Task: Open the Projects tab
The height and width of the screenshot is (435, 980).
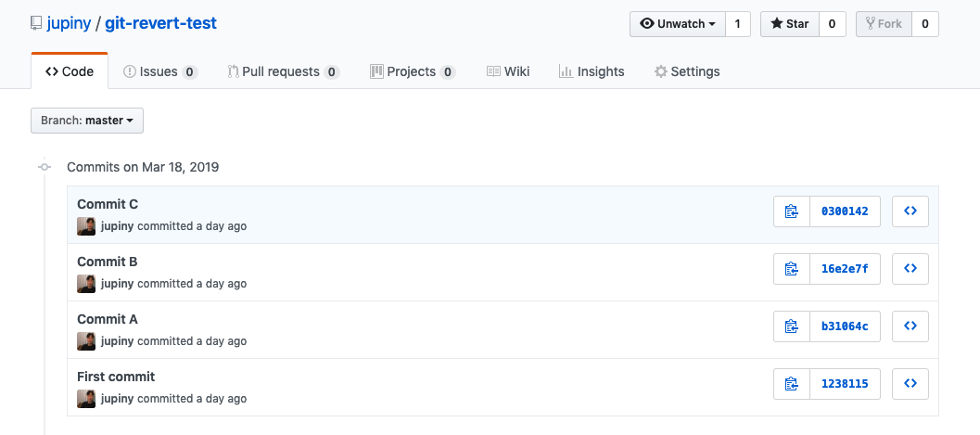Action: click(x=413, y=71)
